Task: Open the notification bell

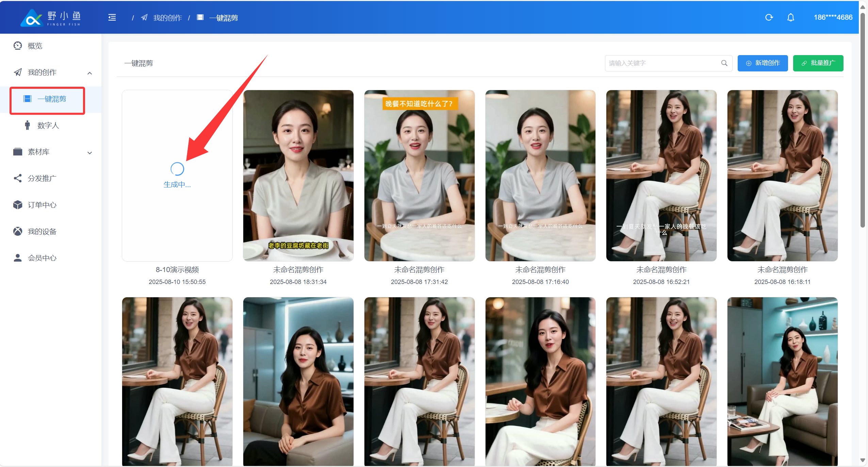Action: click(790, 17)
